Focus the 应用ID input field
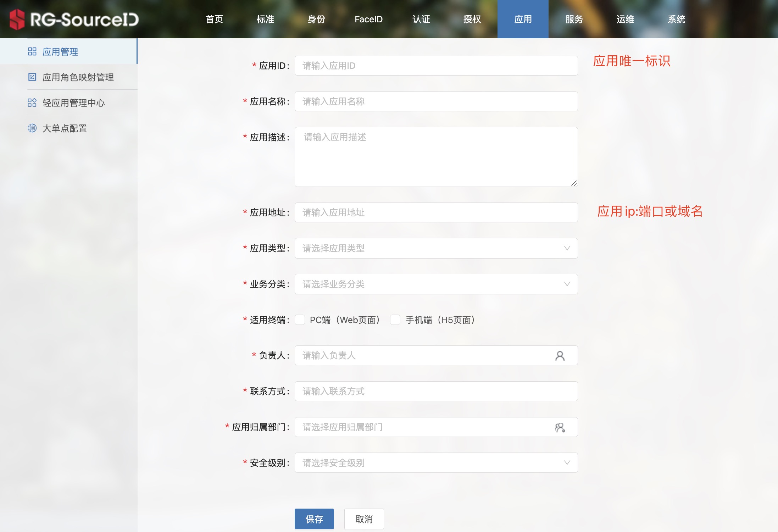This screenshot has width=778, height=532. click(x=436, y=66)
